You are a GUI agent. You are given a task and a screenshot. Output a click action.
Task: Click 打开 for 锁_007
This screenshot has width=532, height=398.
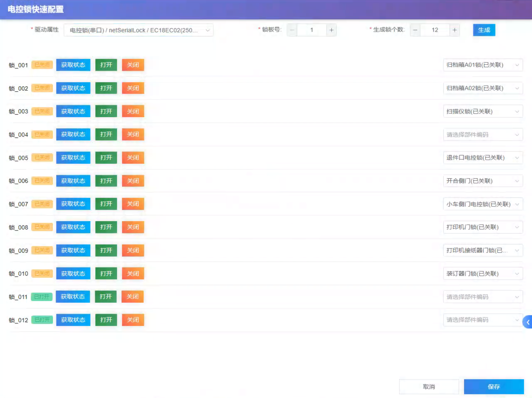106,204
